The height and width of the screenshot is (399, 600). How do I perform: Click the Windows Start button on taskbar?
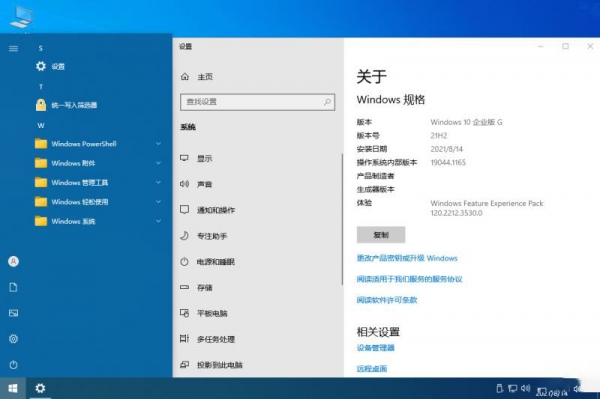click(x=13, y=388)
